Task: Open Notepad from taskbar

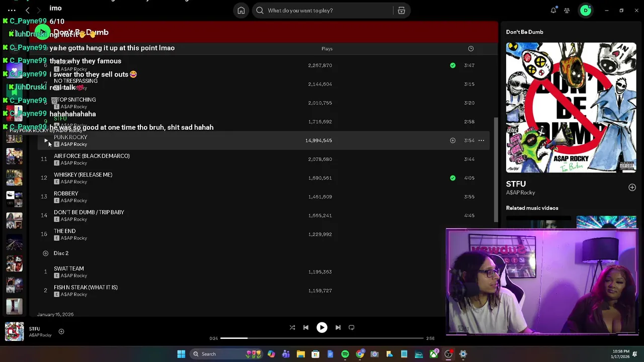Action: [x=404, y=354]
